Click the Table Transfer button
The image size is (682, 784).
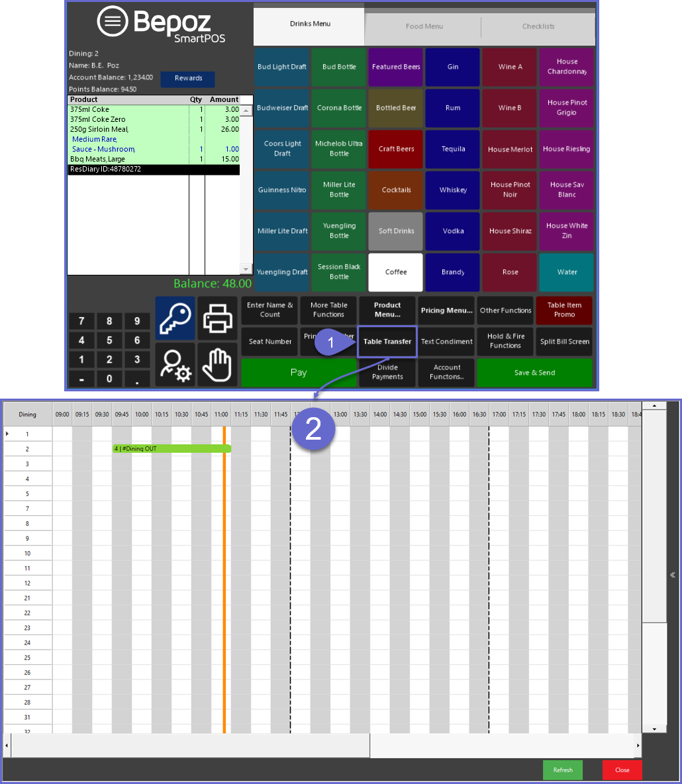(387, 342)
